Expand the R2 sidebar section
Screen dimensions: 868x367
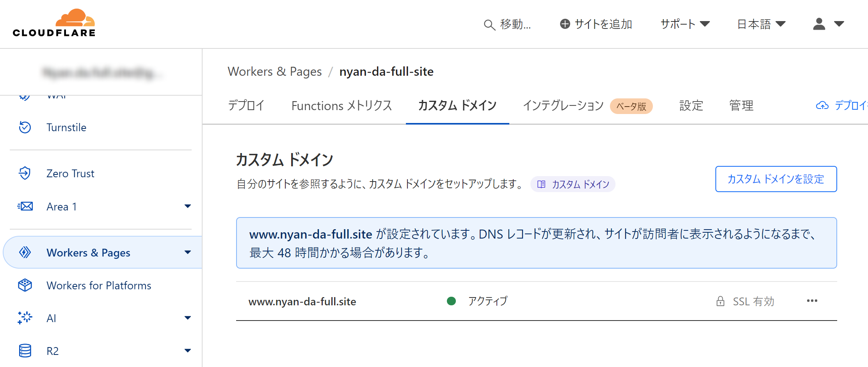188,351
